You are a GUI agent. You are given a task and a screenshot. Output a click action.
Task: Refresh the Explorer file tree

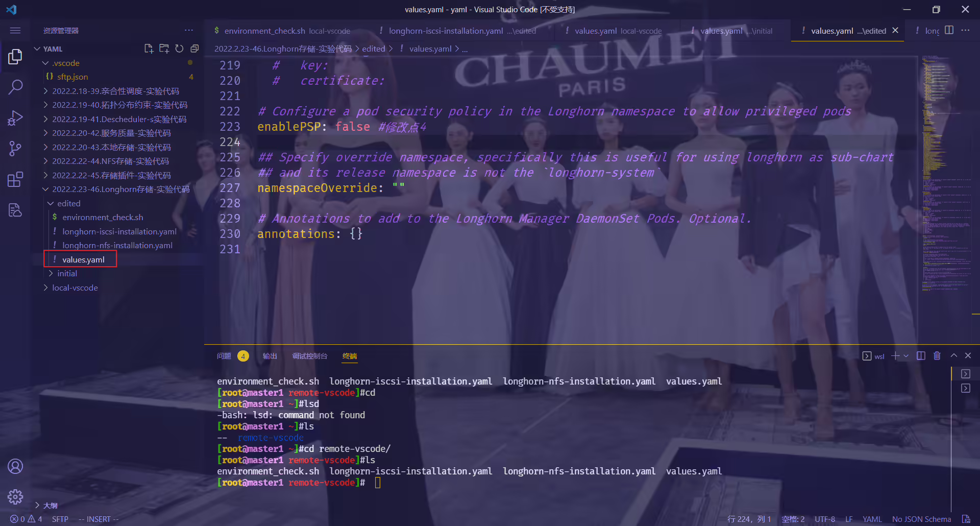click(x=179, y=49)
